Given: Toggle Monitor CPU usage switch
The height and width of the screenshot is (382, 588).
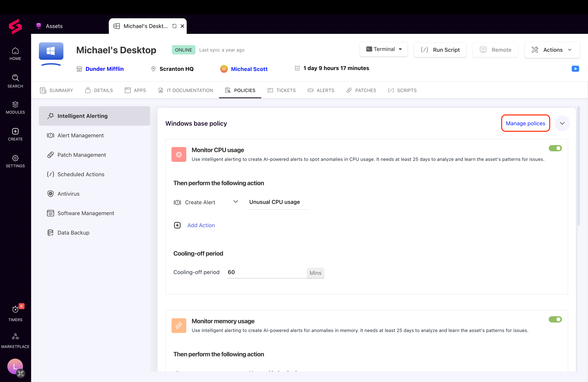Looking at the screenshot, I should tap(555, 148).
